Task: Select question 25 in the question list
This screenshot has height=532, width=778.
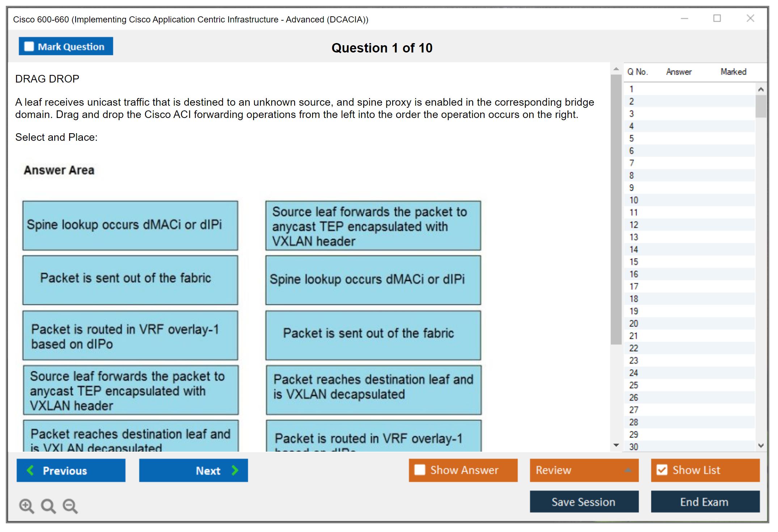Action: pos(634,385)
